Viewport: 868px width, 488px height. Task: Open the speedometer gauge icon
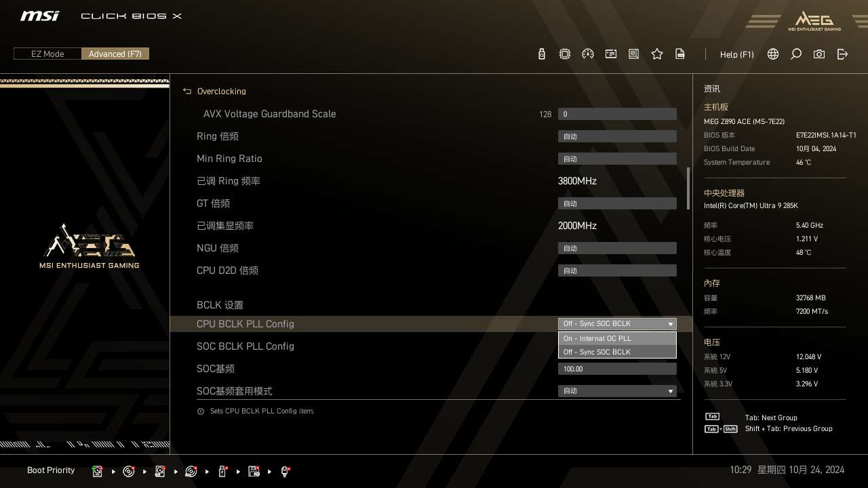[x=588, y=54]
